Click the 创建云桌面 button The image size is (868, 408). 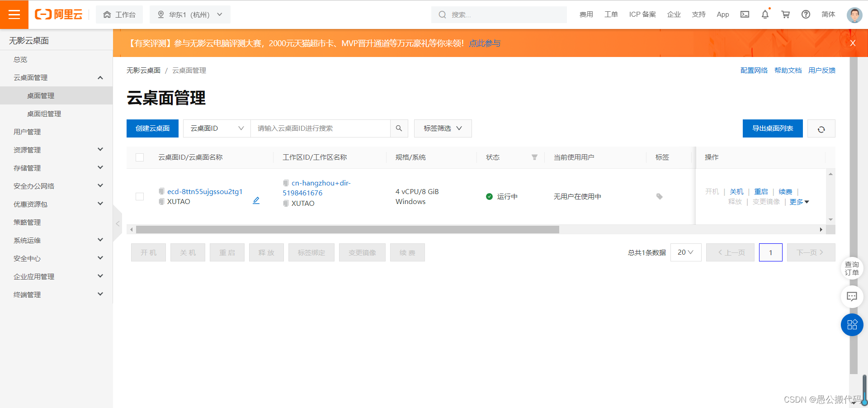[152, 128]
